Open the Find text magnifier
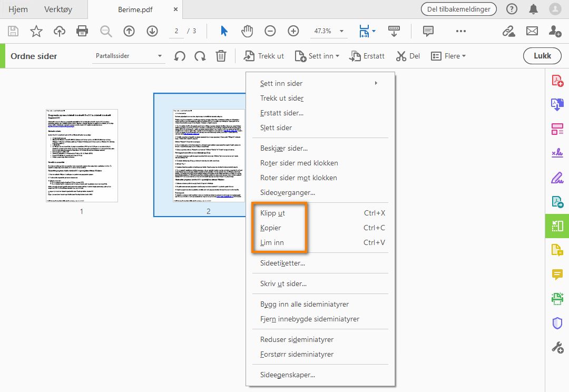The width and height of the screenshot is (569, 392). 106,31
